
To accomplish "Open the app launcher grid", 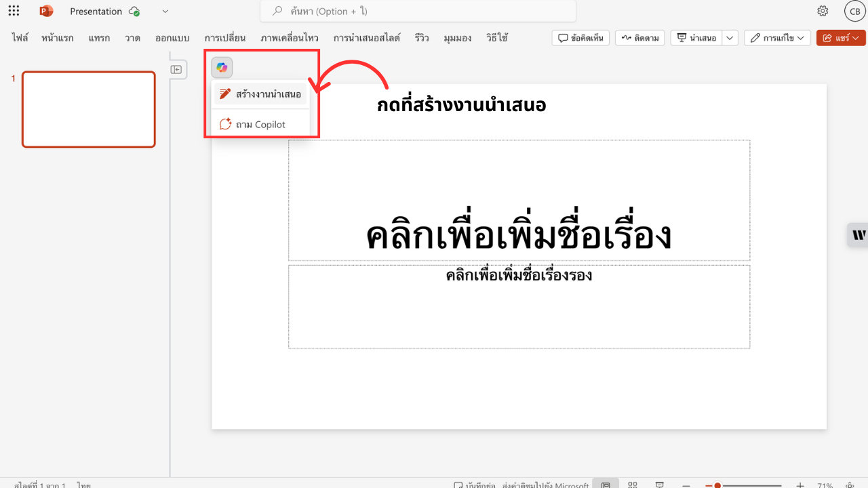I will click(14, 11).
